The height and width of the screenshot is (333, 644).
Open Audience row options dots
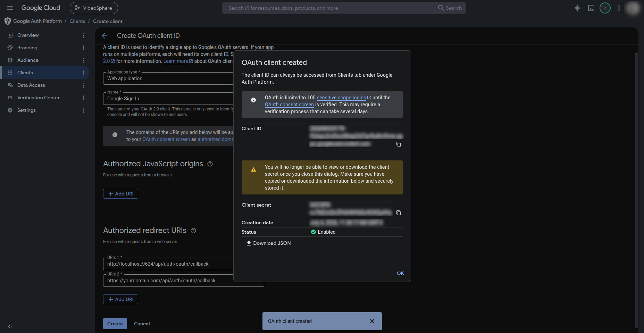click(x=84, y=60)
